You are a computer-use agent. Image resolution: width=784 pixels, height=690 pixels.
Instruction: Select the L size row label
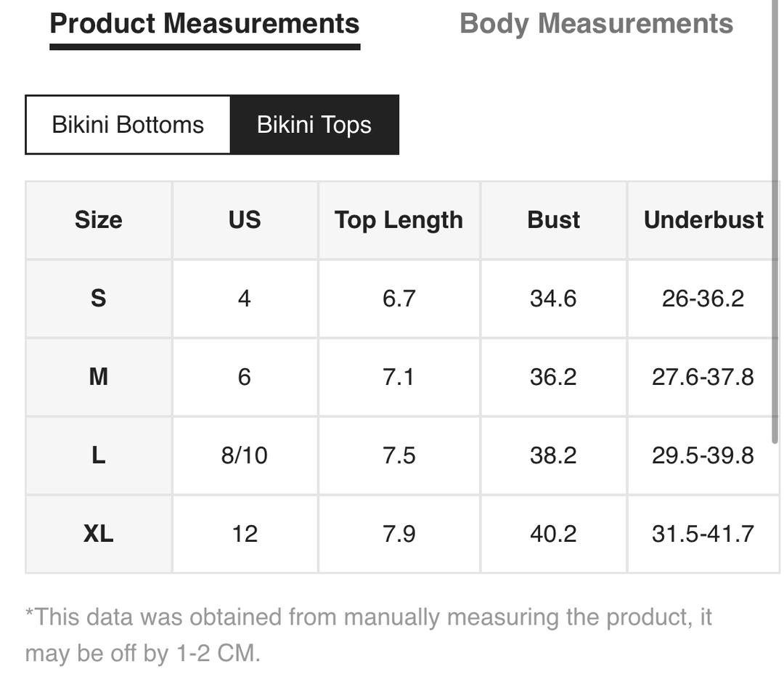tap(99, 455)
